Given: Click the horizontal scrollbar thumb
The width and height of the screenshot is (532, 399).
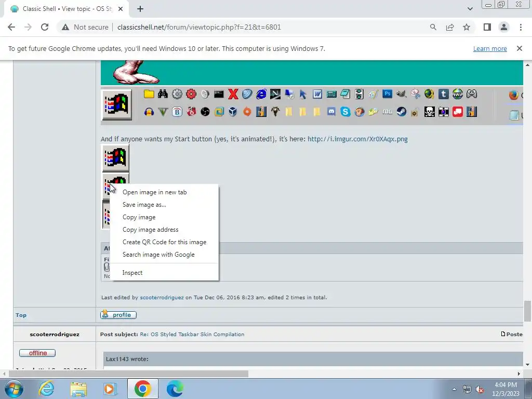Looking at the screenshot, I should click(128, 374).
